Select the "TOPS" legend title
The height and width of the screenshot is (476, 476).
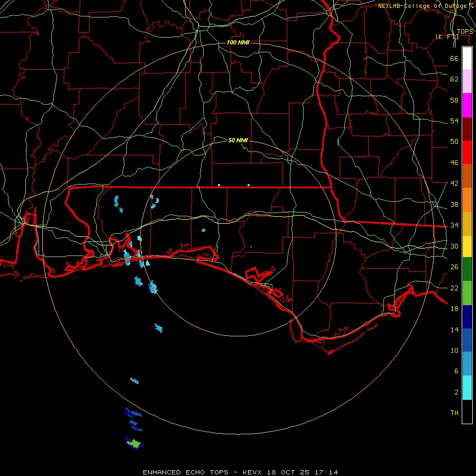click(x=465, y=32)
